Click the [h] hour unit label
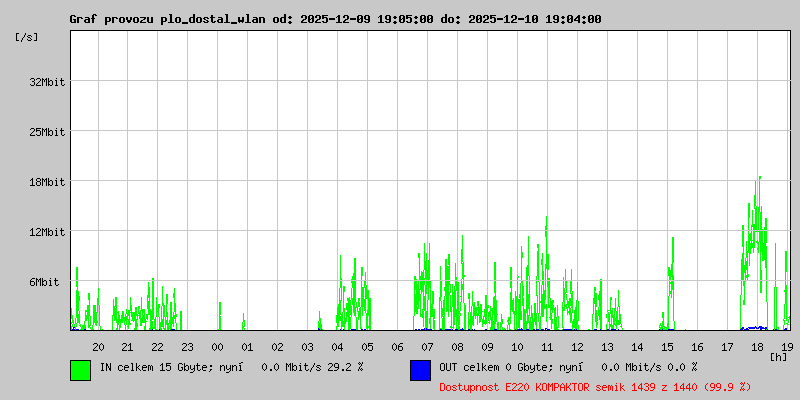 [778, 356]
